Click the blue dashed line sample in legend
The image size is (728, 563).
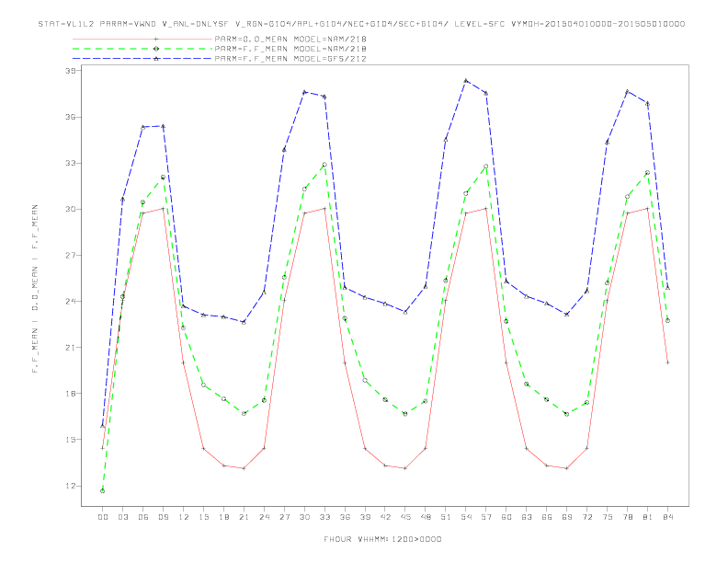coord(142,59)
